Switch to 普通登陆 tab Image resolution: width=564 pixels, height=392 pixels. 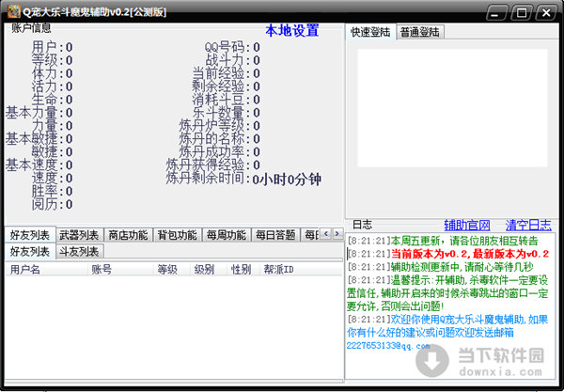tap(420, 32)
